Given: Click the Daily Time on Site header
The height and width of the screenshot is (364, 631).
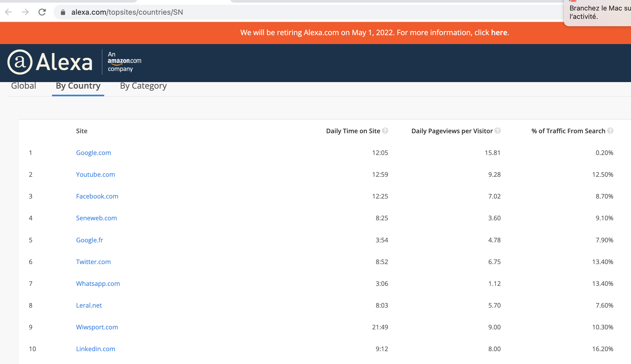Looking at the screenshot, I should pos(353,131).
